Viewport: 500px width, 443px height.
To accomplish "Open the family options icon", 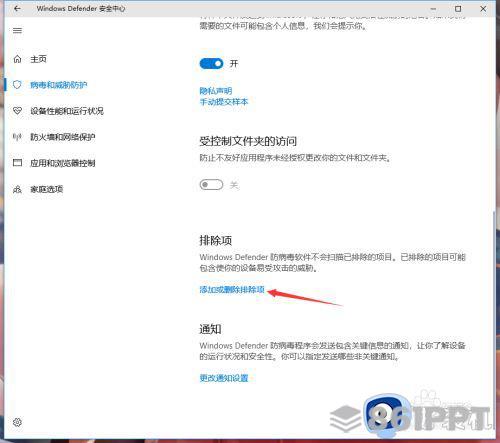I will tap(17, 189).
